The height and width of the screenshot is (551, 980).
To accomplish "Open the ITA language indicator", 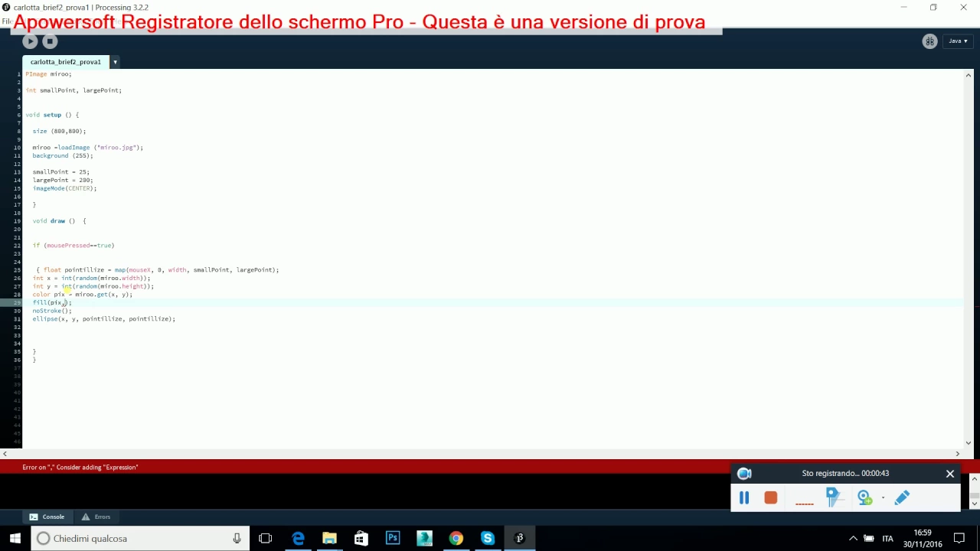I will [x=887, y=539].
